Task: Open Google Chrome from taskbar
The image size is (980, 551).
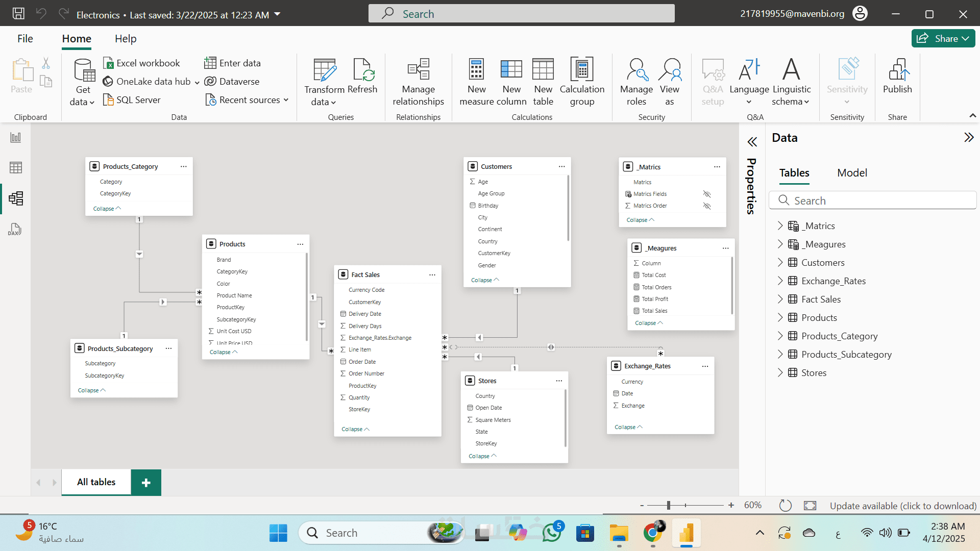Action: 653,533
